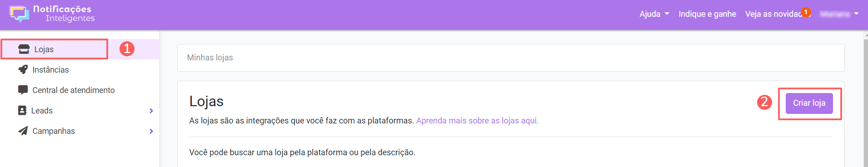The width and height of the screenshot is (868, 167).
Task: Go to Instâncias in the sidebar
Action: pos(50,69)
